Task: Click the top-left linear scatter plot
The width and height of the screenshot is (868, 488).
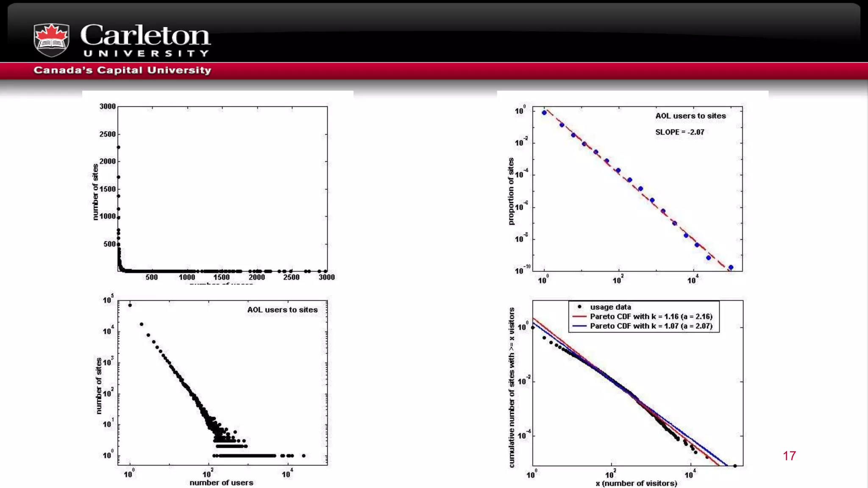Action: [x=223, y=189]
